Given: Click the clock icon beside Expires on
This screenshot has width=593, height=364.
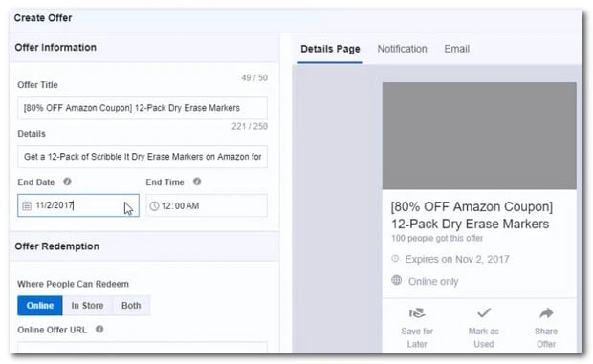Looking at the screenshot, I should click(x=395, y=259).
